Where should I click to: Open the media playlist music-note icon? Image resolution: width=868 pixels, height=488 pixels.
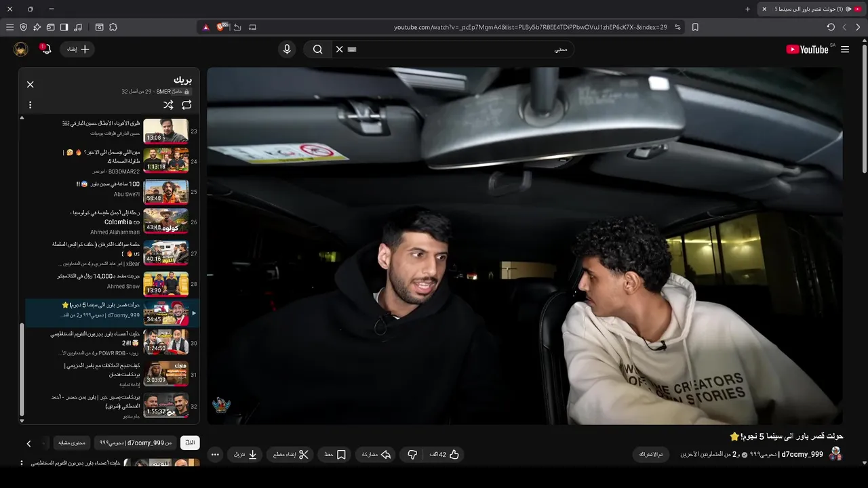click(x=78, y=27)
